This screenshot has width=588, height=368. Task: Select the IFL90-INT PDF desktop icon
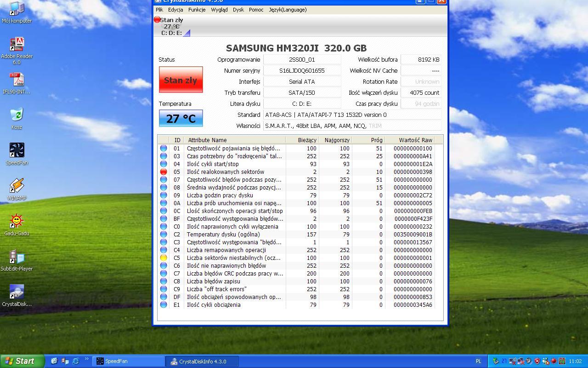pos(17,83)
